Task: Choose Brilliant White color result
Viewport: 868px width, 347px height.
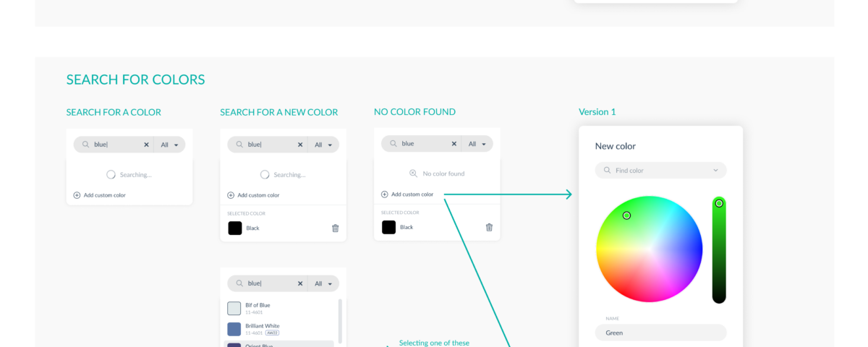Action: (262, 329)
